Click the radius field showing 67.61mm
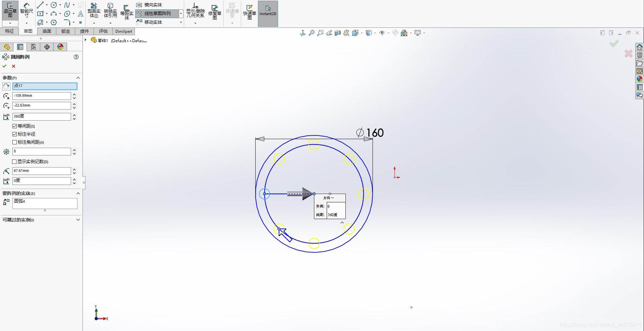The height and width of the screenshot is (331, 644). (42, 171)
